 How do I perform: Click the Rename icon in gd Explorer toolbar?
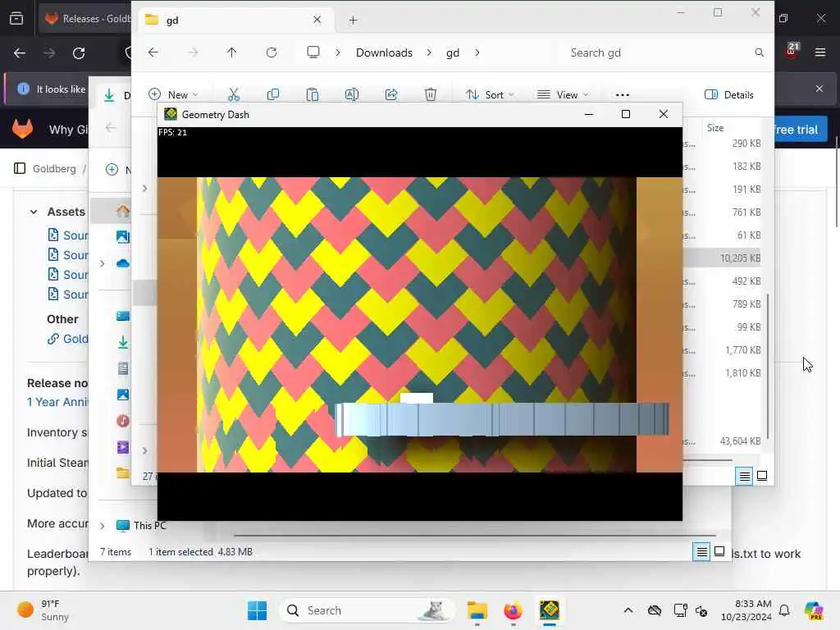(x=352, y=95)
